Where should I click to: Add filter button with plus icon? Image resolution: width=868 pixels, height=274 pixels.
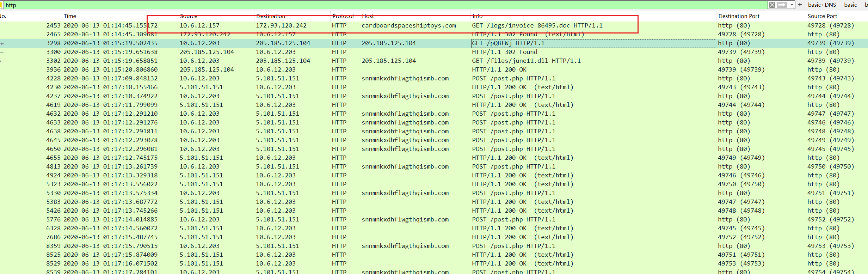tap(800, 5)
